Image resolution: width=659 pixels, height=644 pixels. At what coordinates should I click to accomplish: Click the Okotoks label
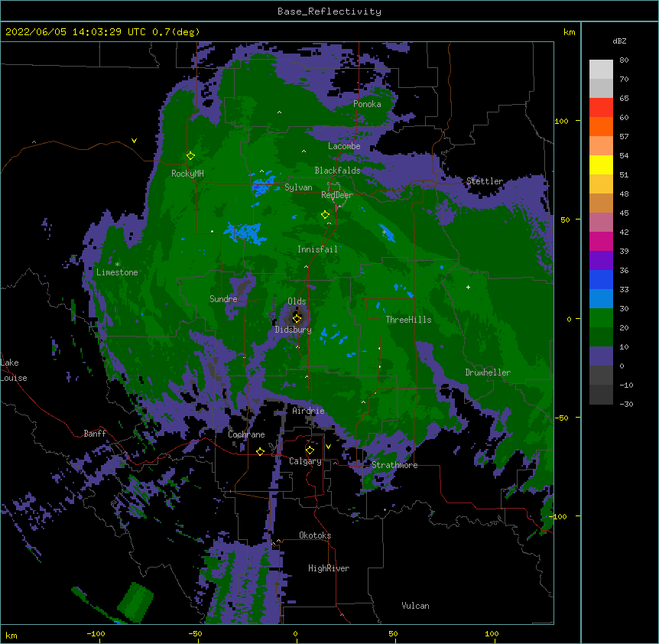click(x=315, y=535)
